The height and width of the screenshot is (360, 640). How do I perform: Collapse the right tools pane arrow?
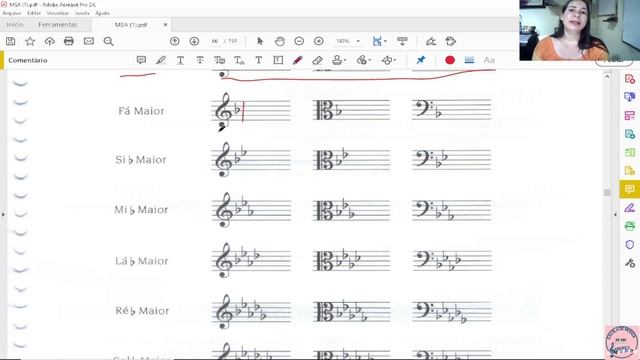pos(616,214)
